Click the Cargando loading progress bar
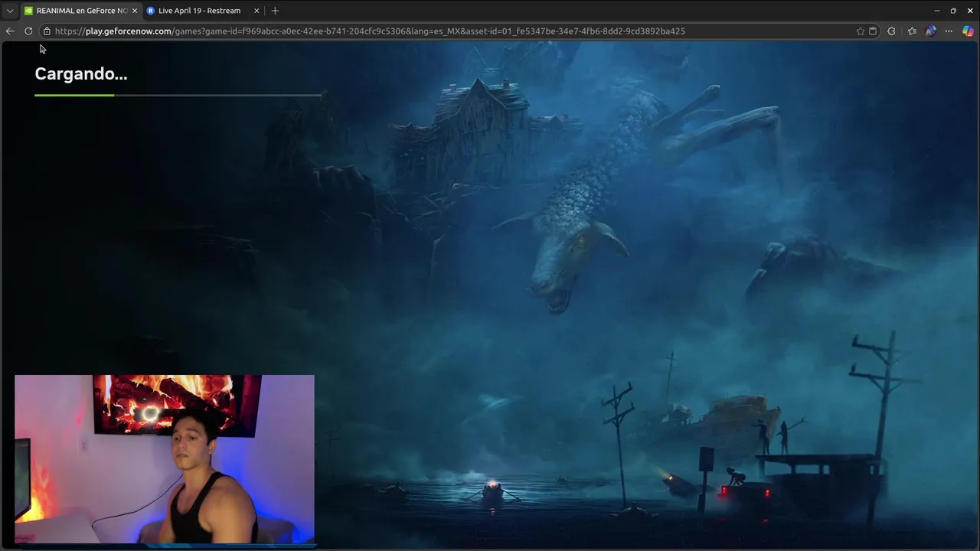 (178, 95)
